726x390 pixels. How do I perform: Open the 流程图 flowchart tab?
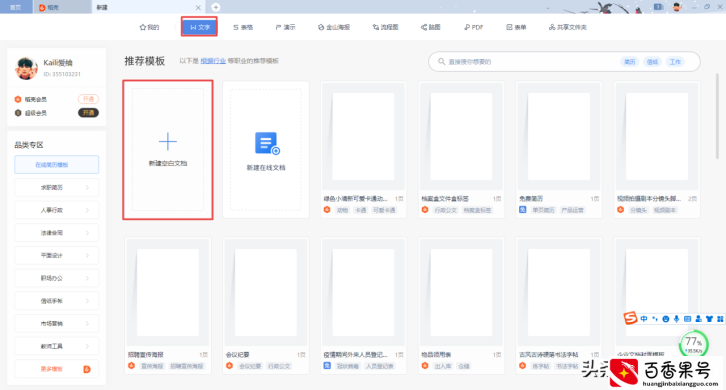tap(385, 27)
